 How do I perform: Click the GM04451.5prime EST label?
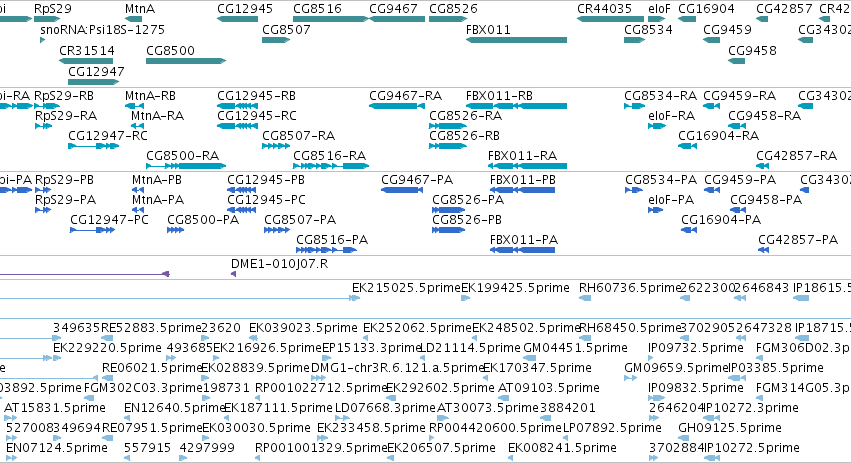point(575,347)
